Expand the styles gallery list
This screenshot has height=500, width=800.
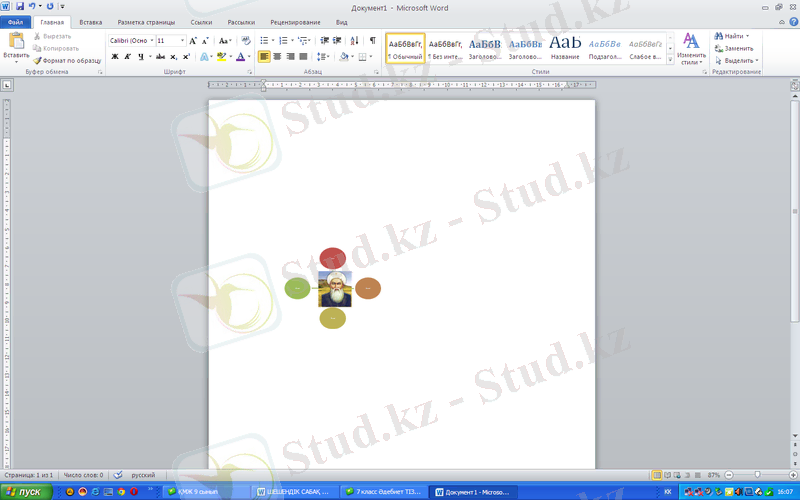pyautogui.click(x=668, y=60)
